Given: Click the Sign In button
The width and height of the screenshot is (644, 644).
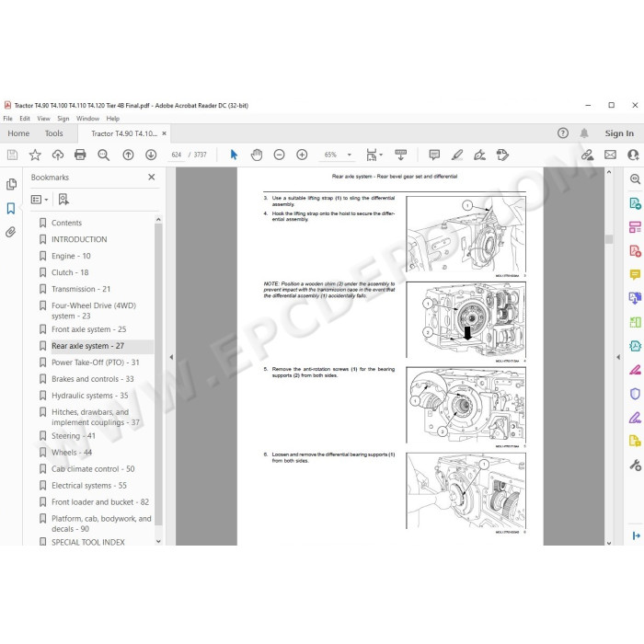Looking at the screenshot, I should tap(619, 133).
